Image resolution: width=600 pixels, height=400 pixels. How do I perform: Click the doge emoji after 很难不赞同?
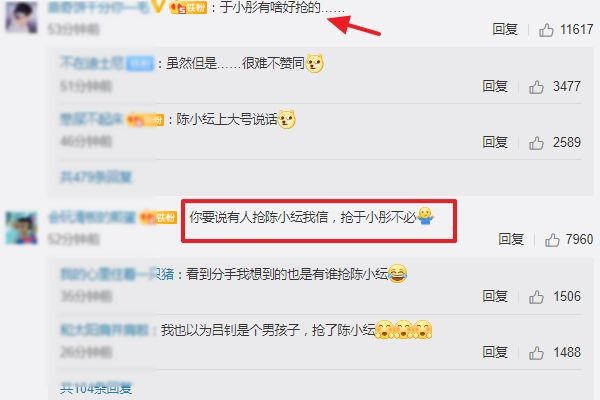click(x=315, y=64)
